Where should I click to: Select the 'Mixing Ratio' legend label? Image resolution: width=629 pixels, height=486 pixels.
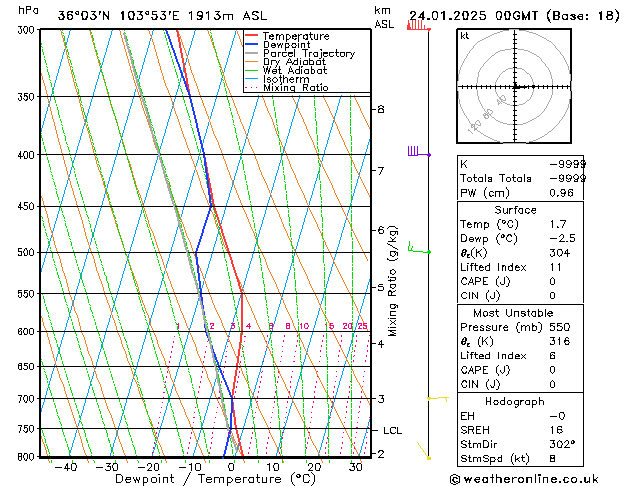[x=296, y=87]
